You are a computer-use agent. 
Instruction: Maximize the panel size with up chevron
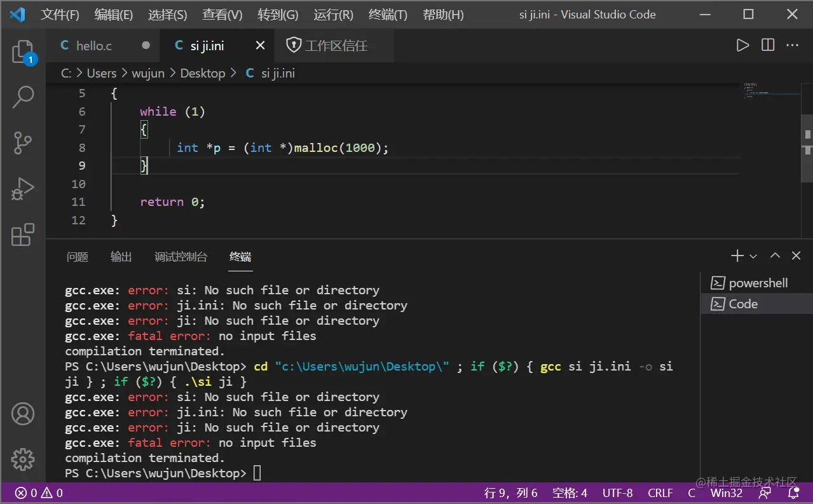pyautogui.click(x=775, y=256)
